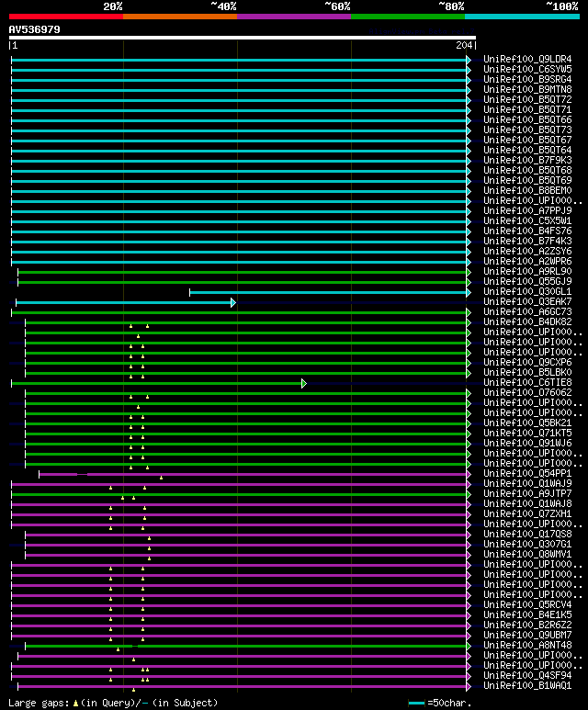Select label UniRef100_Q5RCV4
This screenshot has width=588, height=710.
pyautogui.click(x=527, y=605)
